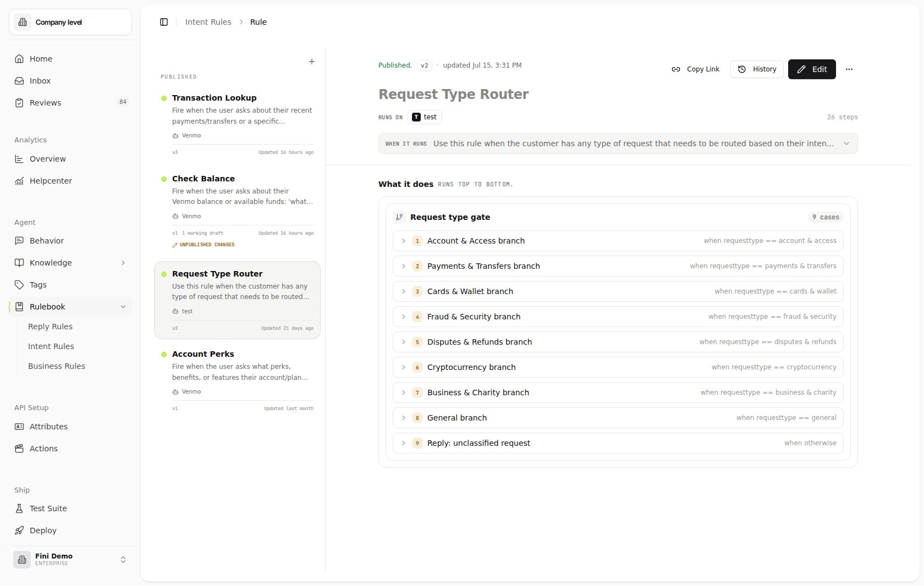The height and width of the screenshot is (586, 924).
Task: Click the 9 cases badge
Action: pyautogui.click(x=826, y=217)
